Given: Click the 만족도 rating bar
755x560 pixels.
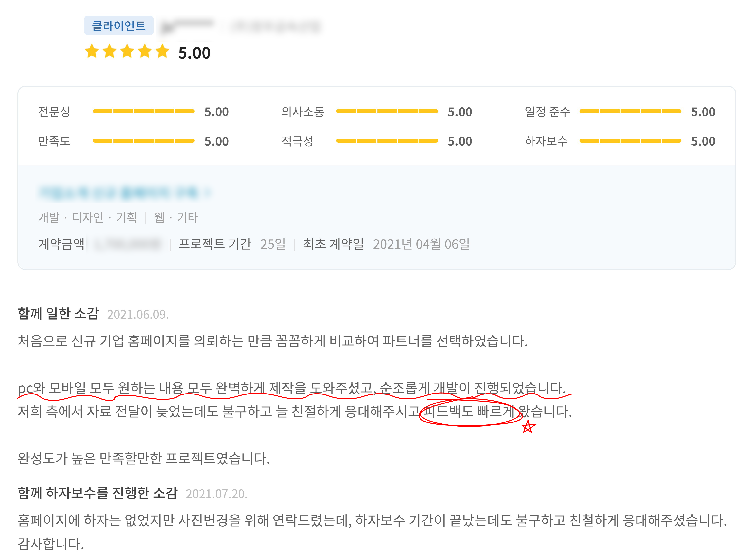Looking at the screenshot, I should point(143,141).
